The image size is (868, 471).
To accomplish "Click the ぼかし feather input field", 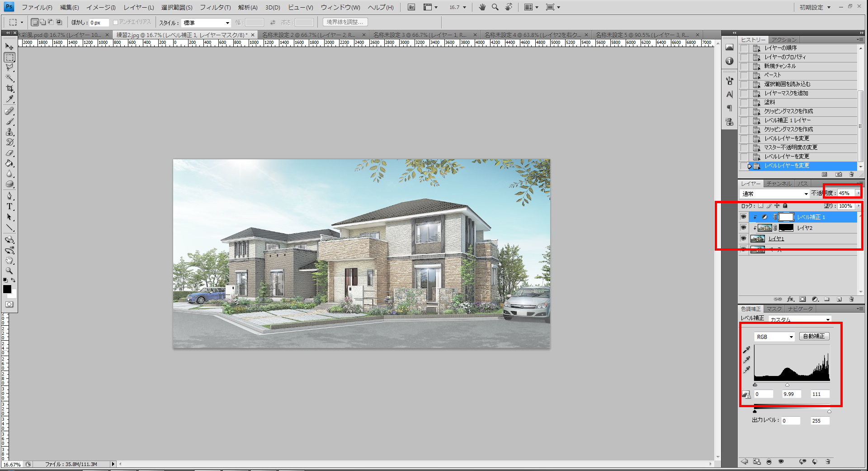I will 99,23.
